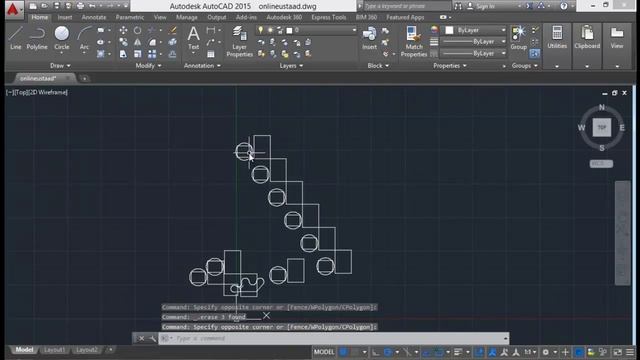The width and height of the screenshot is (640, 360).
Task: Click the Mirror tool in Modify panel
Action: point(138,42)
